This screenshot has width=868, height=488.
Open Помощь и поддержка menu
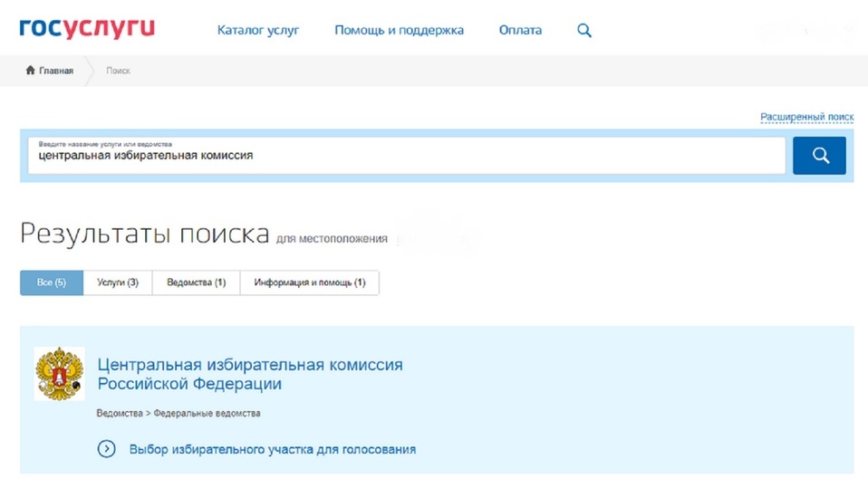(x=400, y=31)
